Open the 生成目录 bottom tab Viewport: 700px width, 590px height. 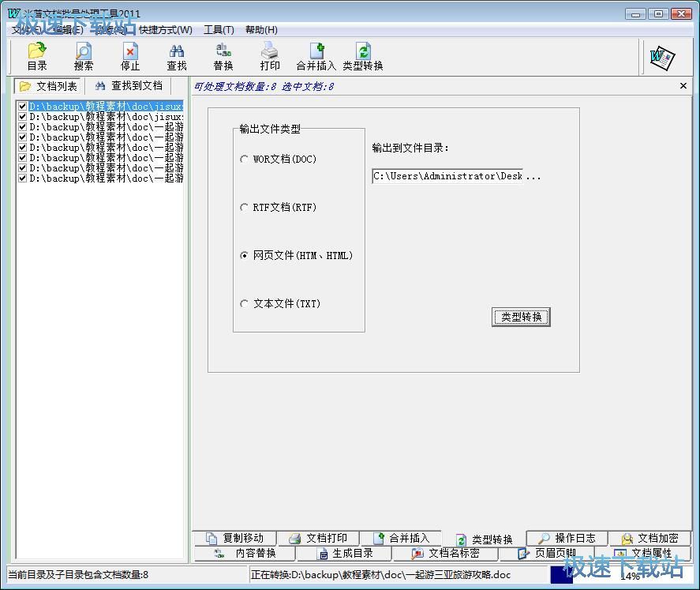[x=345, y=553]
